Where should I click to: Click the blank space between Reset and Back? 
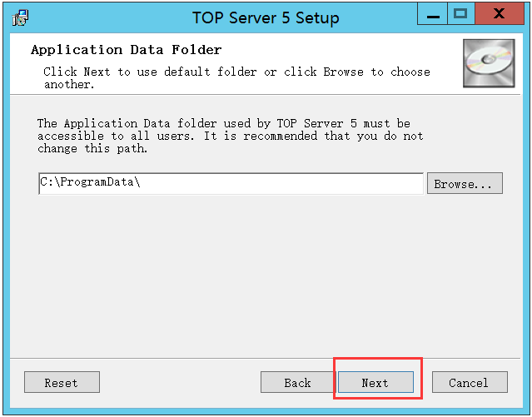(x=179, y=383)
